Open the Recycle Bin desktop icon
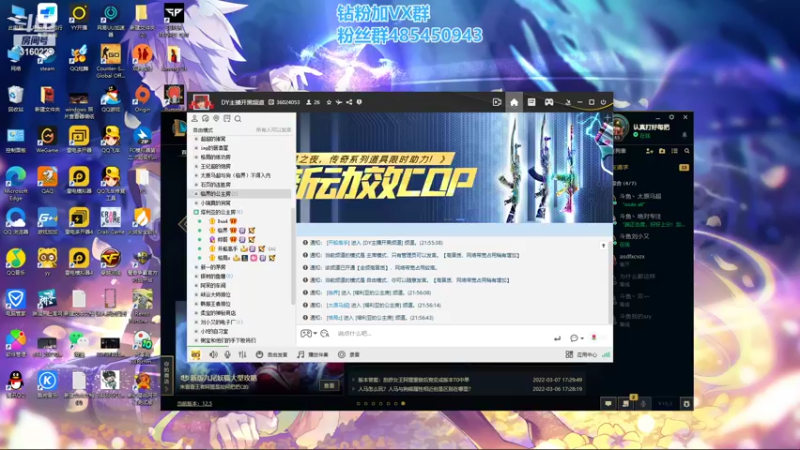The image size is (800, 450). point(15,99)
